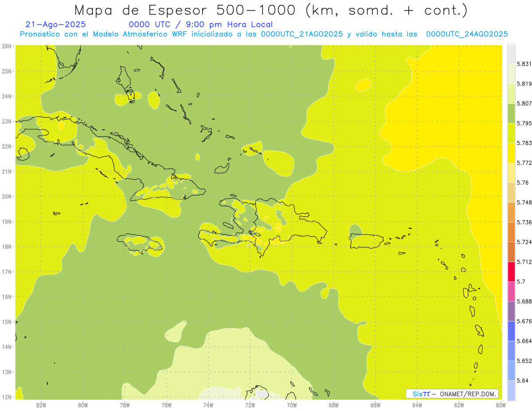
Task: Click the purple legend swatch above 5.676
Action: [x=511, y=311]
